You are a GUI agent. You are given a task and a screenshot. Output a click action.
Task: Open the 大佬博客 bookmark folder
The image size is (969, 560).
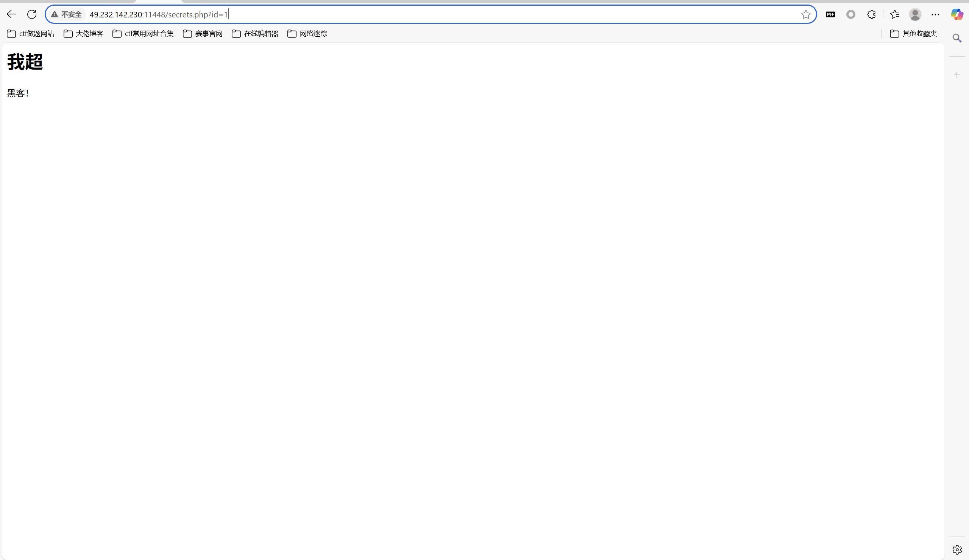tap(83, 34)
